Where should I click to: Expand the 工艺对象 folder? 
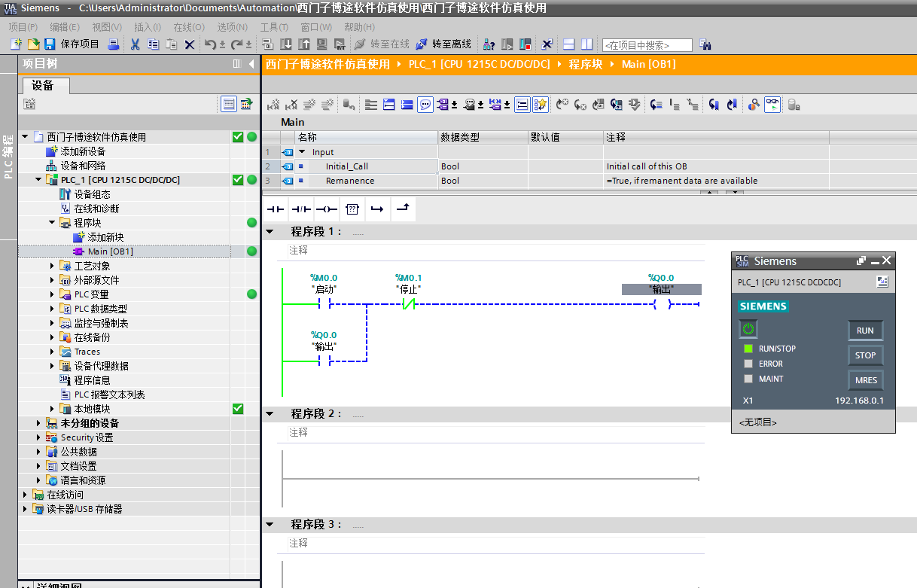[x=52, y=266]
